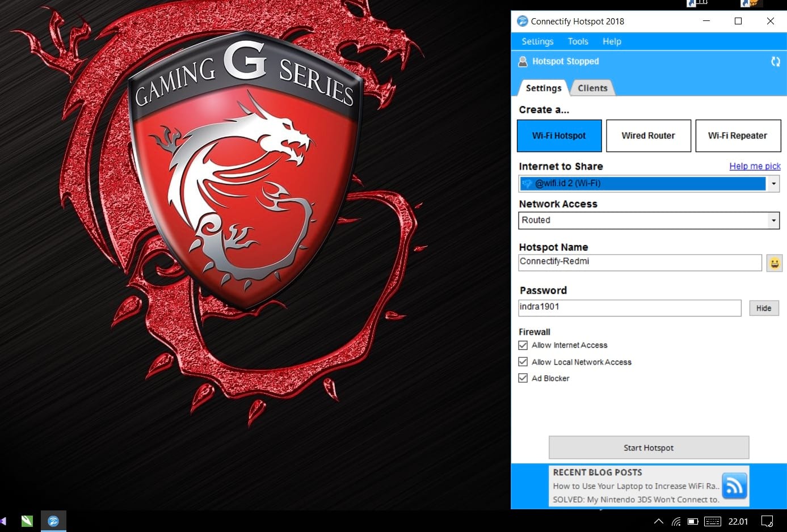
Task: Click into the Password field
Action: coord(630,308)
